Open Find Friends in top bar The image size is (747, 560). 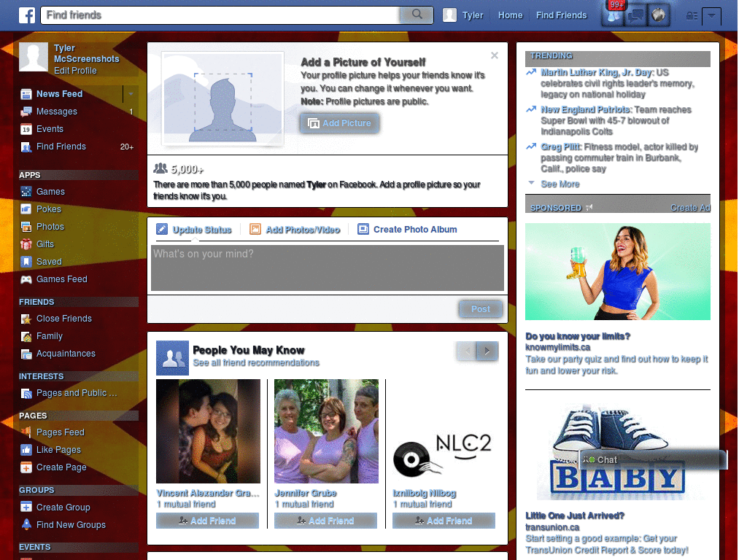click(561, 15)
